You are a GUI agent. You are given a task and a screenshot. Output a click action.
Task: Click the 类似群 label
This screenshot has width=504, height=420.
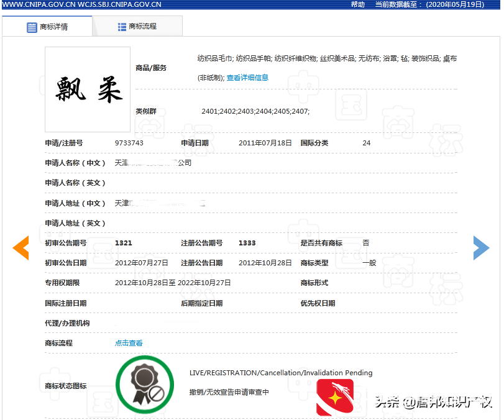coord(146,111)
